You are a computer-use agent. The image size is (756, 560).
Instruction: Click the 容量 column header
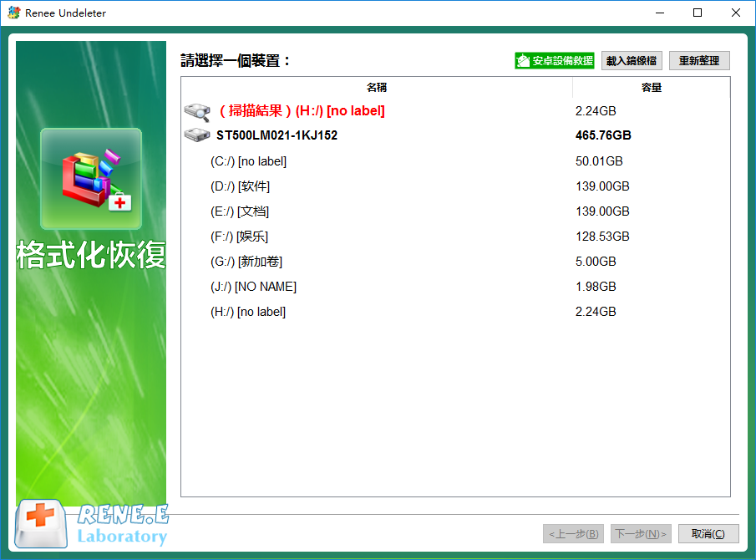click(x=652, y=87)
